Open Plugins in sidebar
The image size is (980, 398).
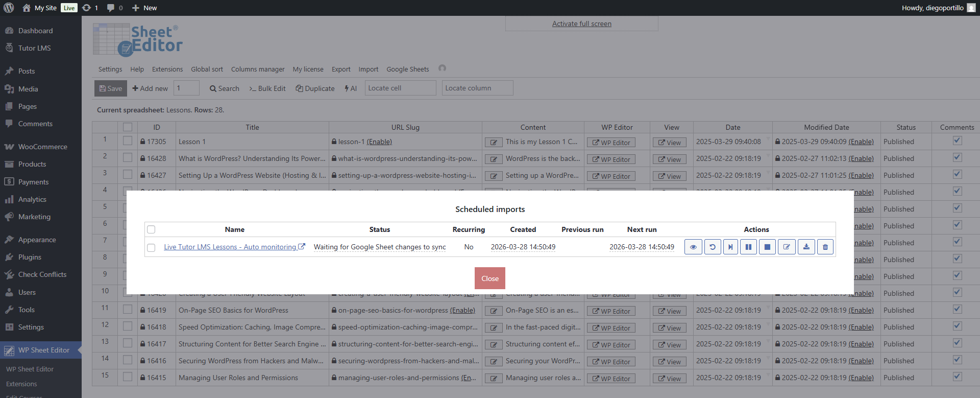(30, 257)
